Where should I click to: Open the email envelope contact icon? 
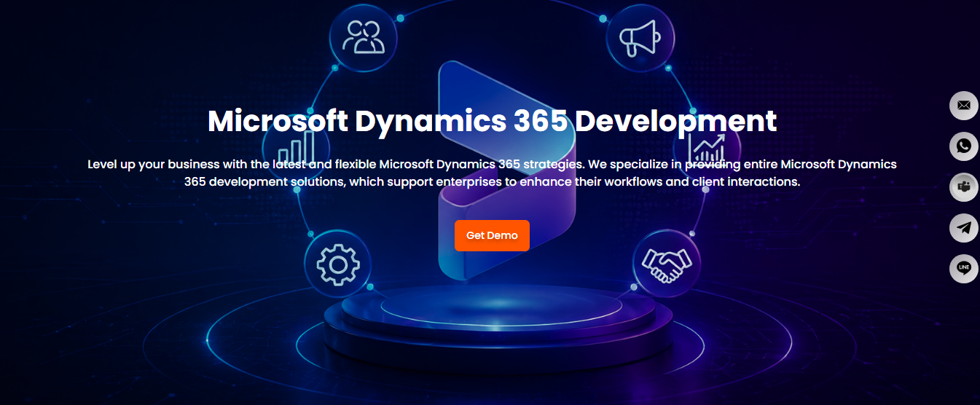(x=964, y=106)
